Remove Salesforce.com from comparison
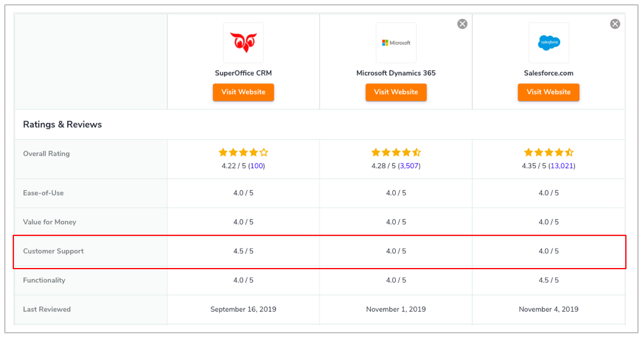This screenshot has width=644, height=340. tap(615, 24)
